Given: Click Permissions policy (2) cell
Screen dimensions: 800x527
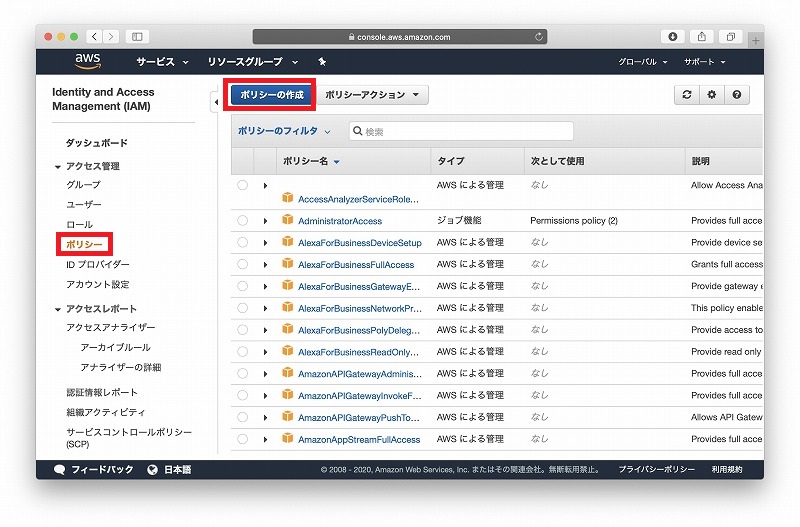Looking at the screenshot, I should [574, 220].
